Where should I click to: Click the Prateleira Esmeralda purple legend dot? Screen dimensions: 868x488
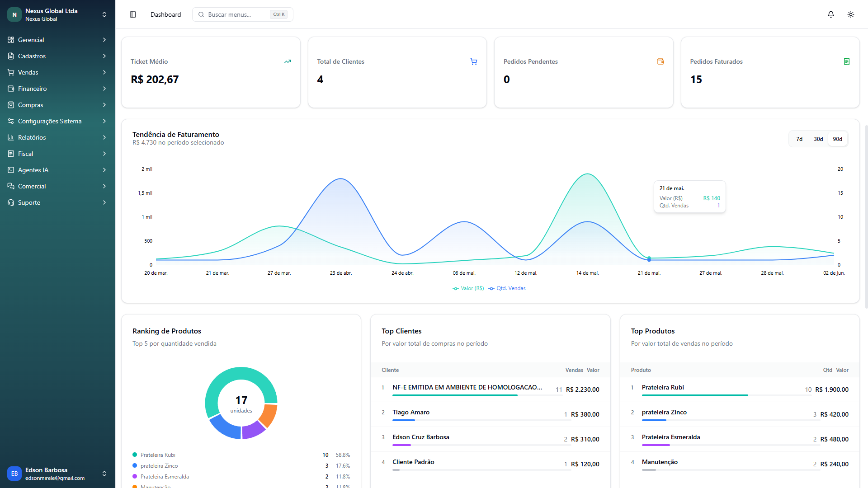tap(135, 476)
